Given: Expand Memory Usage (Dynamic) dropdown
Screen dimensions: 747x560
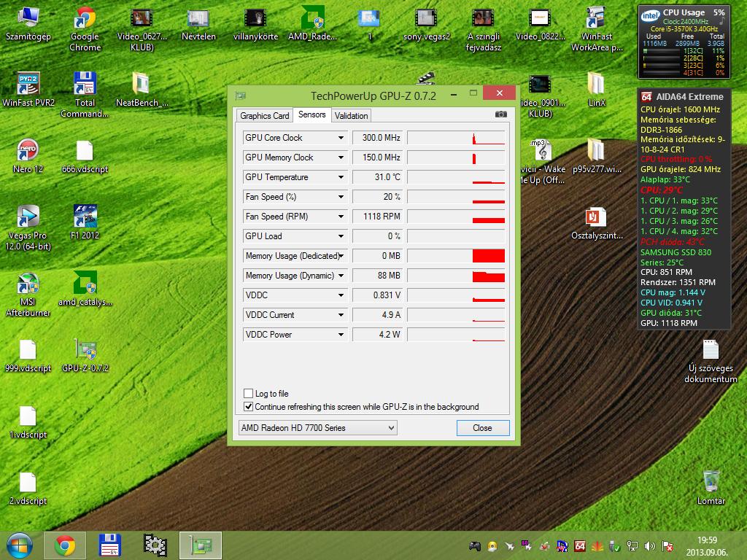Looking at the screenshot, I should click(341, 275).
